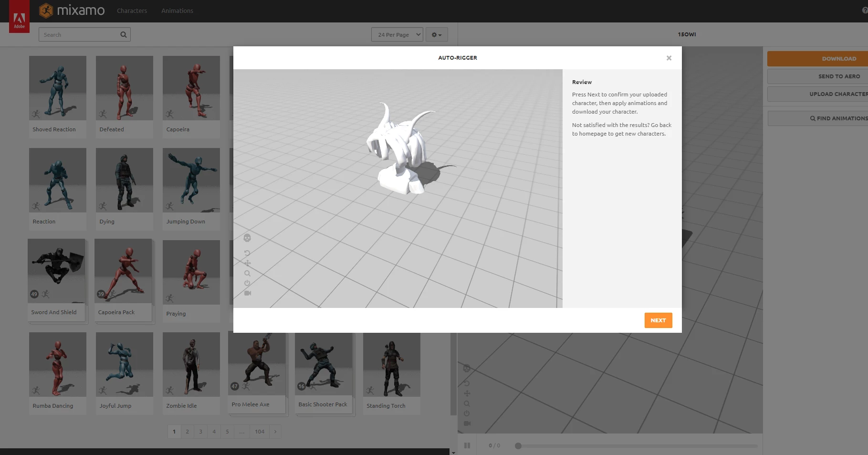Click reset view icon in Auto-Rigger viewer
The image size is (868, 455).
pyautogui.click(x=247, y=283)
